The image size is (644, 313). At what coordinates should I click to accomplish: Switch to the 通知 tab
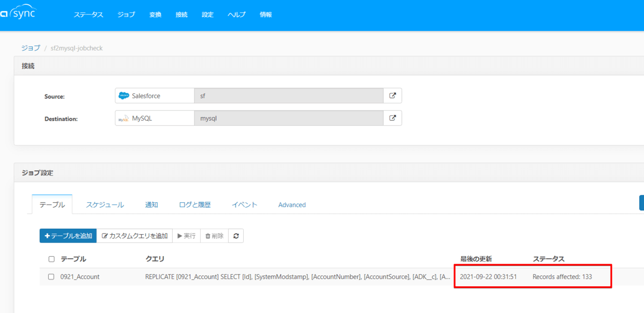152,205
